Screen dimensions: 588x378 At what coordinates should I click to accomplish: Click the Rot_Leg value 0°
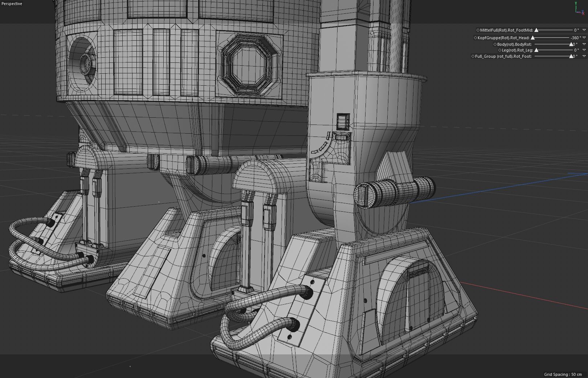[x=576, y=50]
